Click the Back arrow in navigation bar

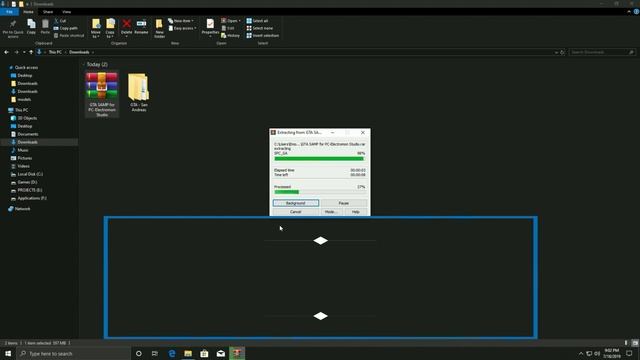pyautogui.click(x=7, y=52)
